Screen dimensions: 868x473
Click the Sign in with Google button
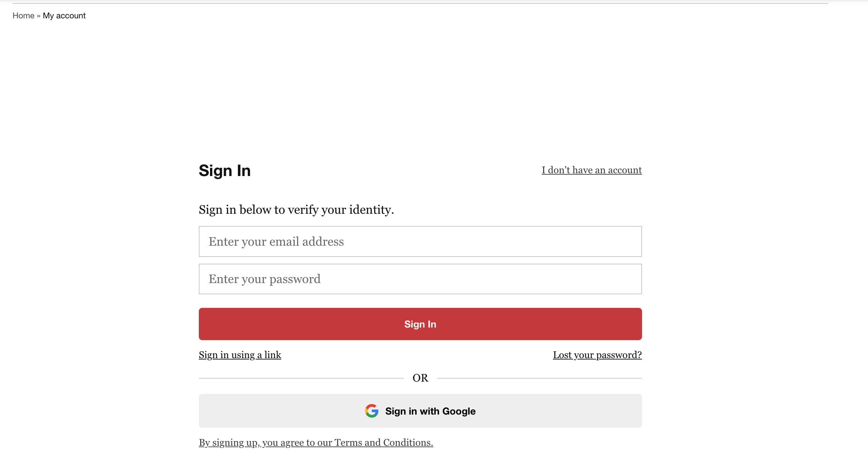(420, 411)
